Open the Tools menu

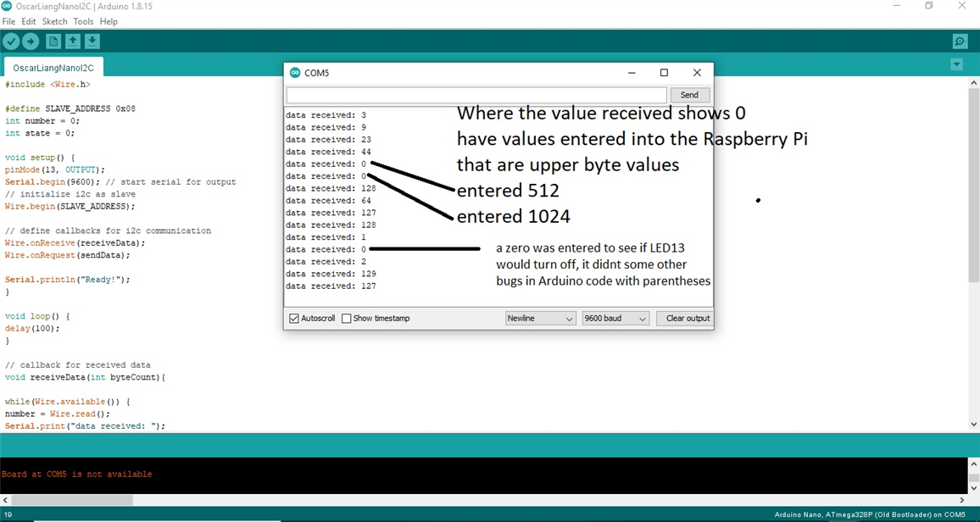83,21
